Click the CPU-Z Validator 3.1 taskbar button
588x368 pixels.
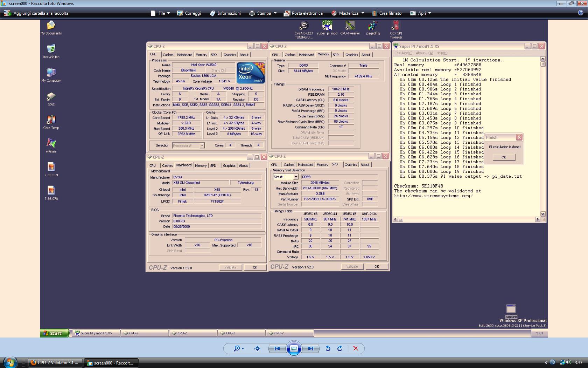(55, 363)
